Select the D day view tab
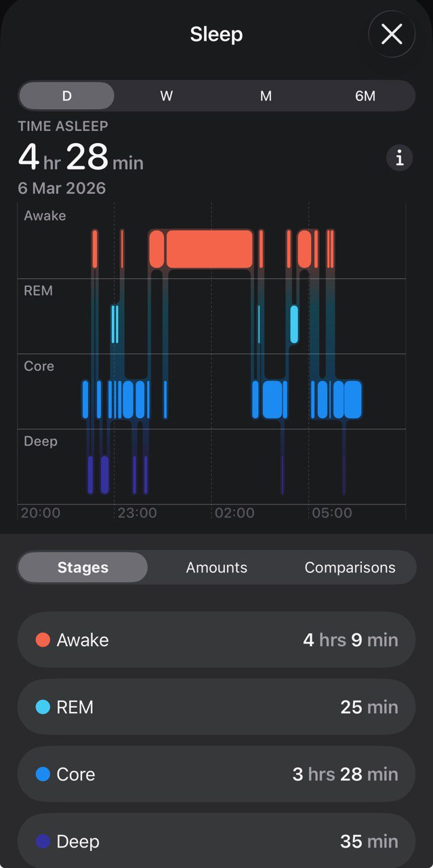433x868 pixels. [66, 96]
